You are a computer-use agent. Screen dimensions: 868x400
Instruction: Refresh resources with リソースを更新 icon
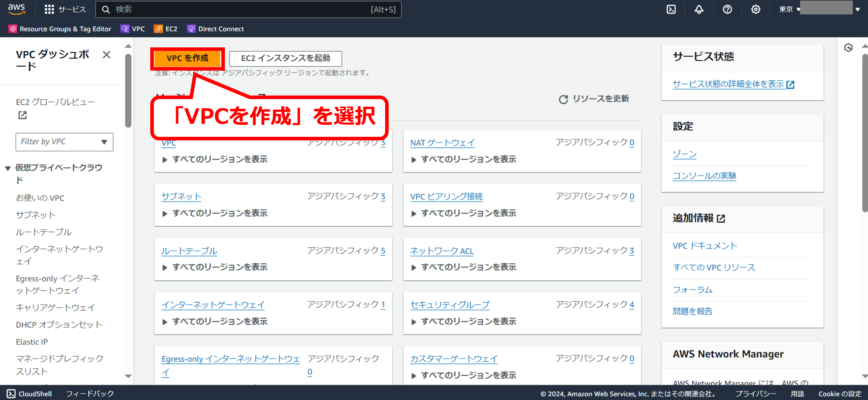tap(563, 99)
